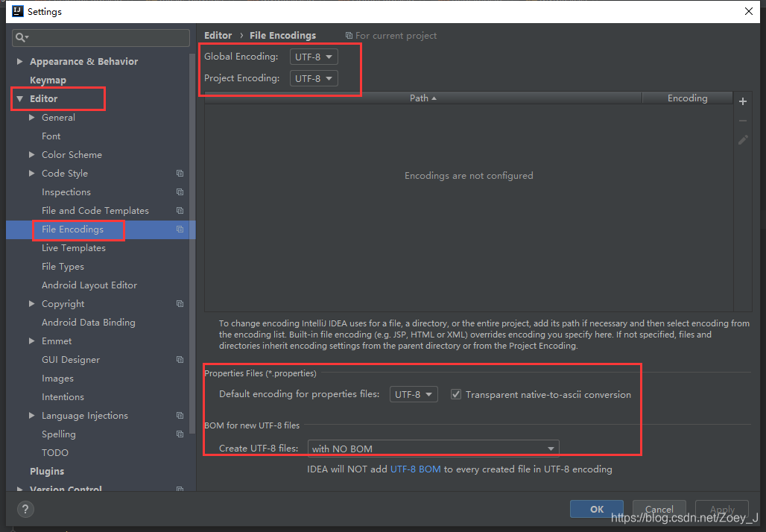This screenshot has height=532, width=766.
Task: Click the project-level icon next to File Encodings
Action: click(180, 229)
